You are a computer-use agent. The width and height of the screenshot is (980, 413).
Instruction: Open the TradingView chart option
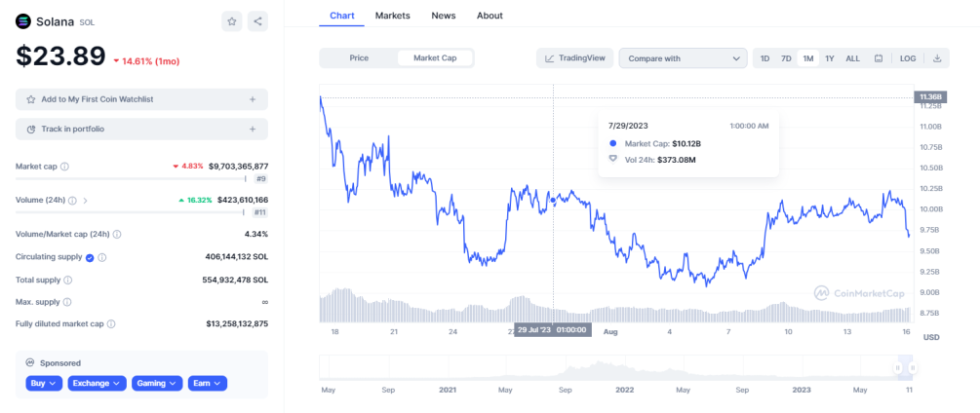[575, 58]
